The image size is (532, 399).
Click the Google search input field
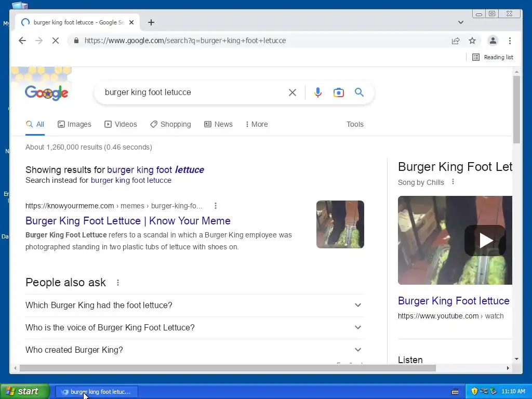click(193, 92)
